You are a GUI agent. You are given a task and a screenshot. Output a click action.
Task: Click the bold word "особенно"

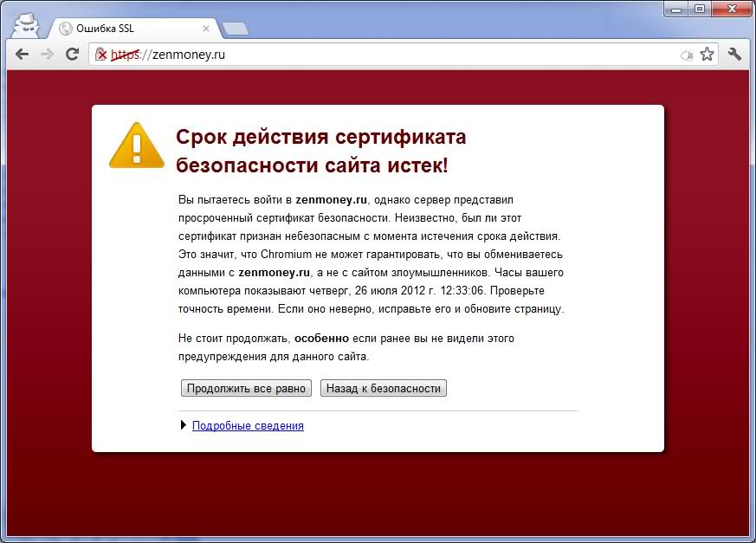(x=321, y=339)
